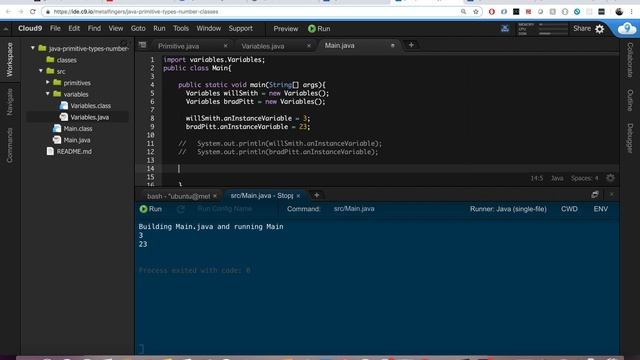This screenshot has height=360, width=640.
Task: Toggle the Debugger side panel
Action: pos(630,138)
